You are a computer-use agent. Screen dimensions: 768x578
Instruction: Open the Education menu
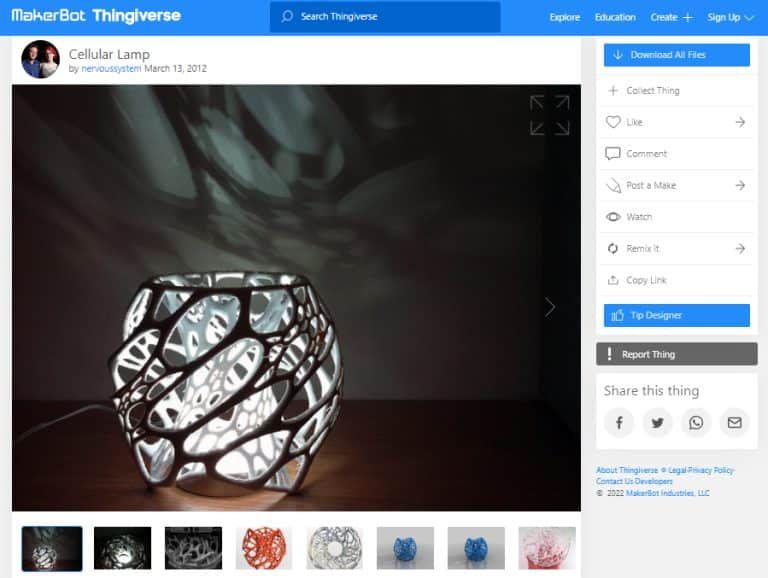[615, 17]
